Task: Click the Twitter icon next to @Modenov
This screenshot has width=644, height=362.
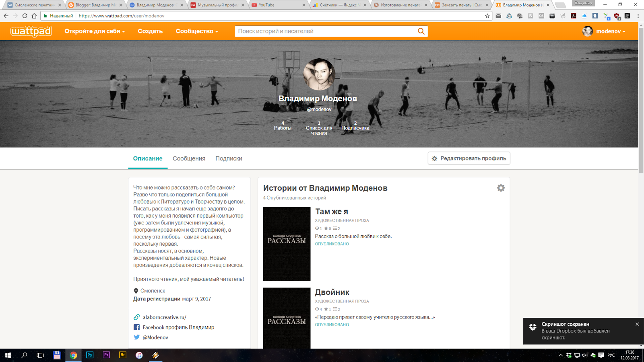Action: coord(136,337)
